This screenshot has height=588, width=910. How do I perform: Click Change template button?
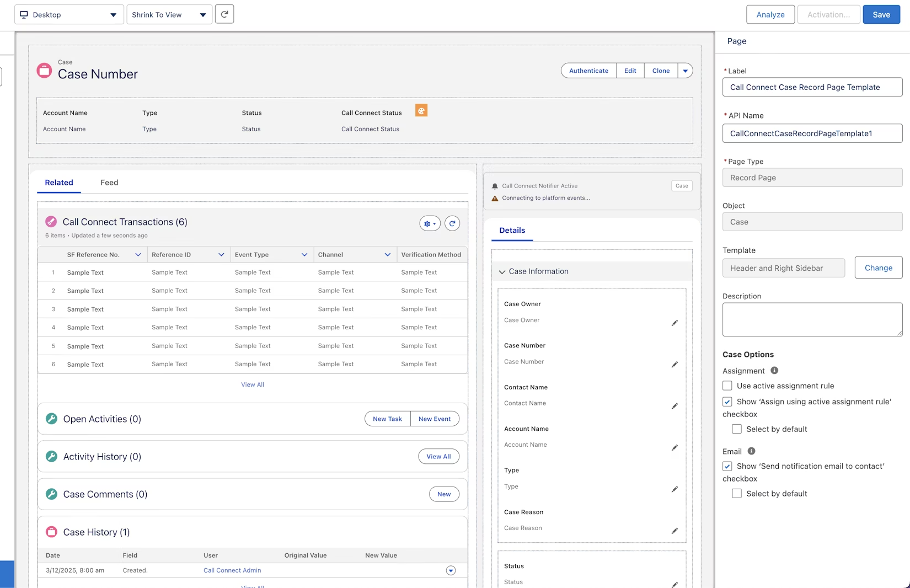coord(879,268)
